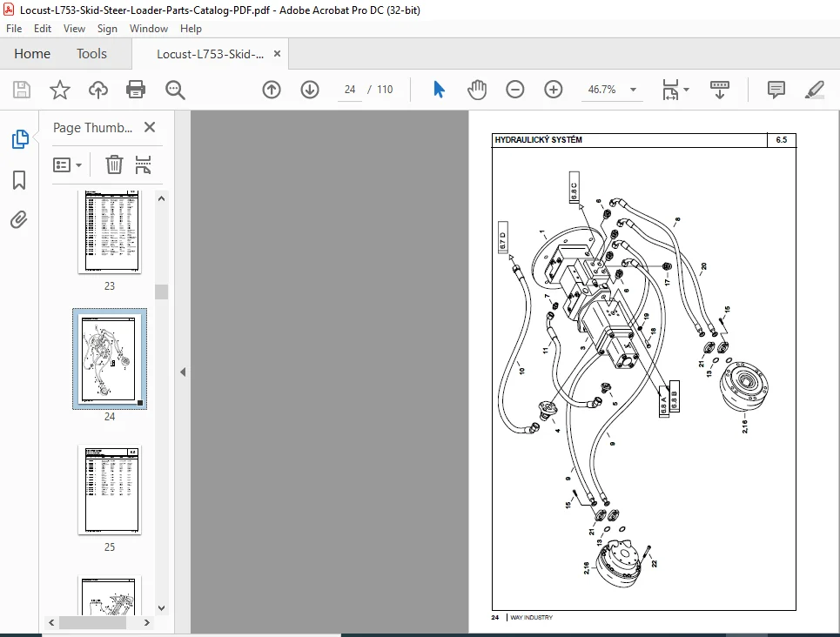Image resolution: width=840 pixels, height=637 pixels.
Task: Click the '6.8 A' diagram reference label
Action: click(x=664, y=401)
